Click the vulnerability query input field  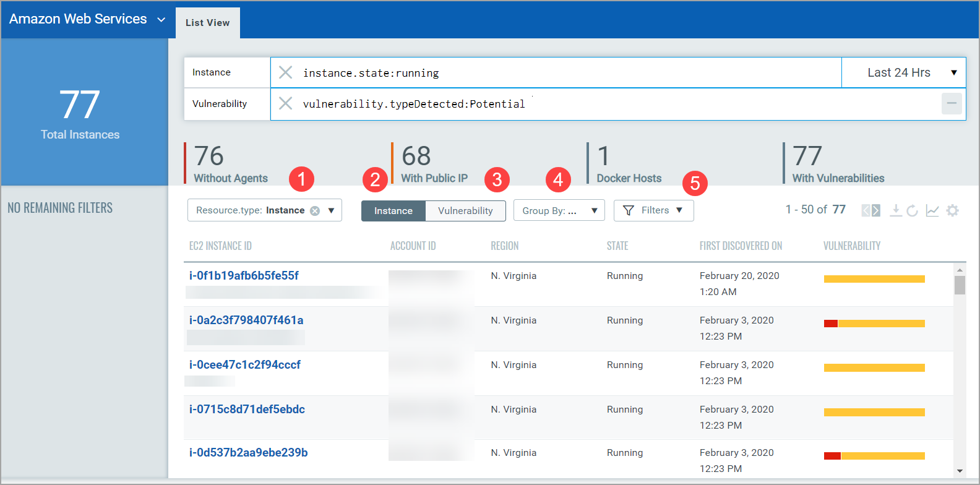point(619,103)
